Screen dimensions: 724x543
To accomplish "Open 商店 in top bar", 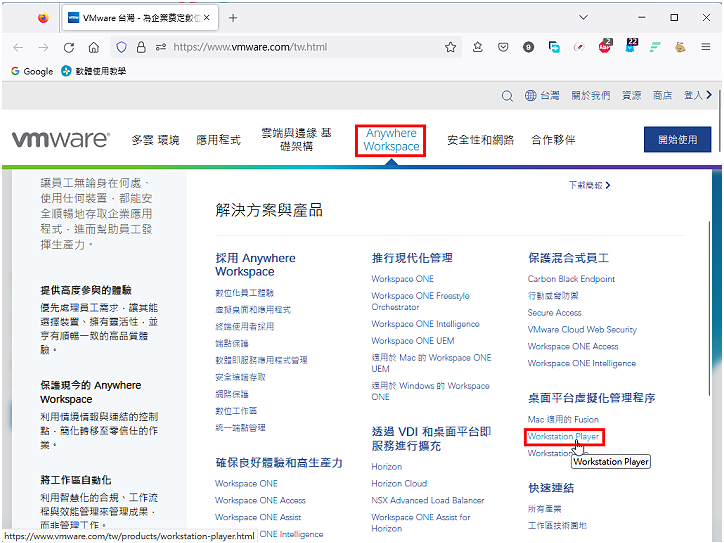I will click(x=663, y=96).
